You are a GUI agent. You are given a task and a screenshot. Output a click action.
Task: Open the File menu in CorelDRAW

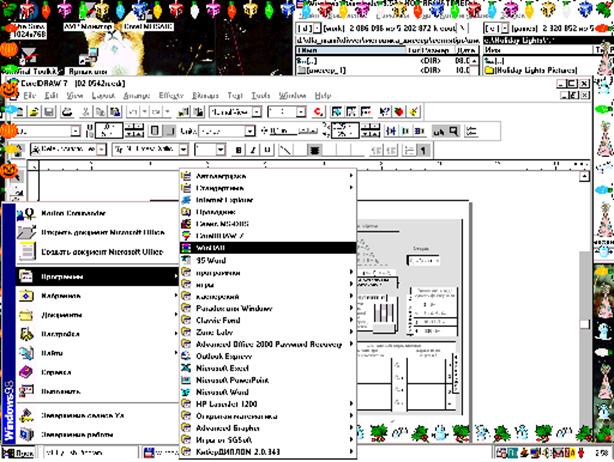29,96
